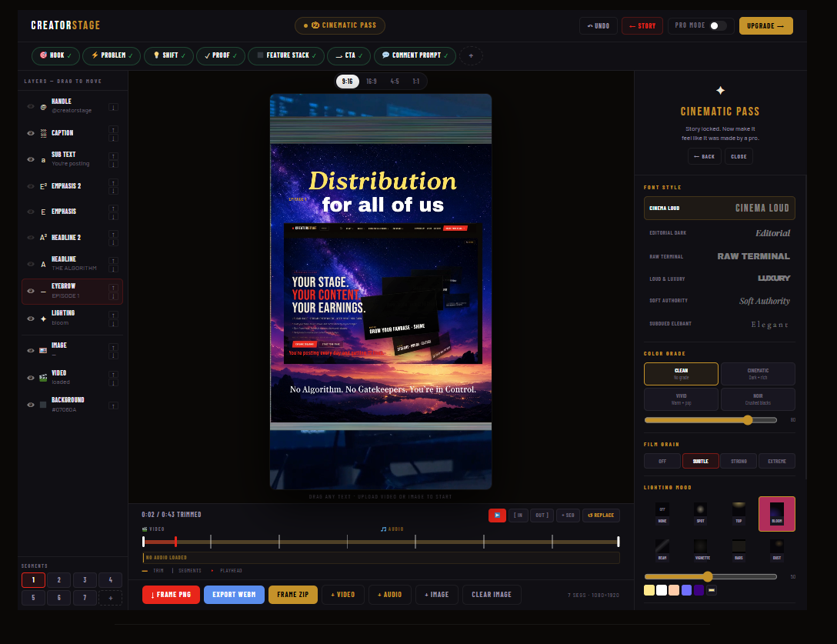Click the Replace button on the timeline
Viewport: 837px width, 644px height.
pyautogui.click(x=601, y=516)
